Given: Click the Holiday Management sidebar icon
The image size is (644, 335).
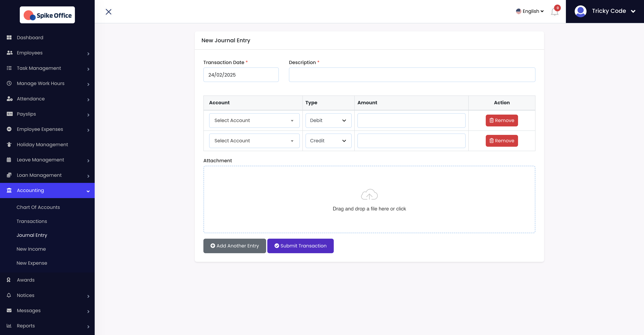Looking at the screenshot, I should pos(9,145).
